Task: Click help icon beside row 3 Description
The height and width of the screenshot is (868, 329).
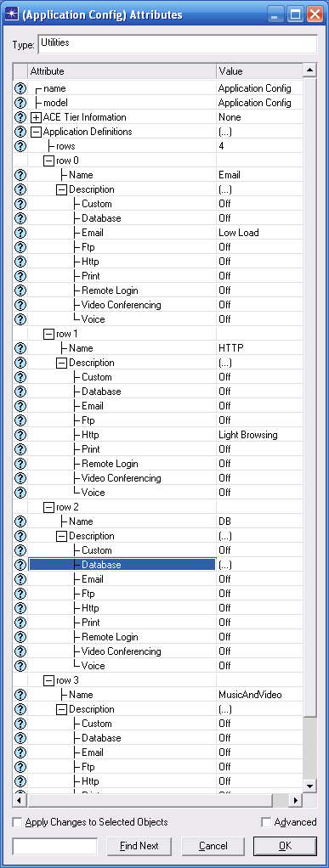Action: [x=20, y=709]
